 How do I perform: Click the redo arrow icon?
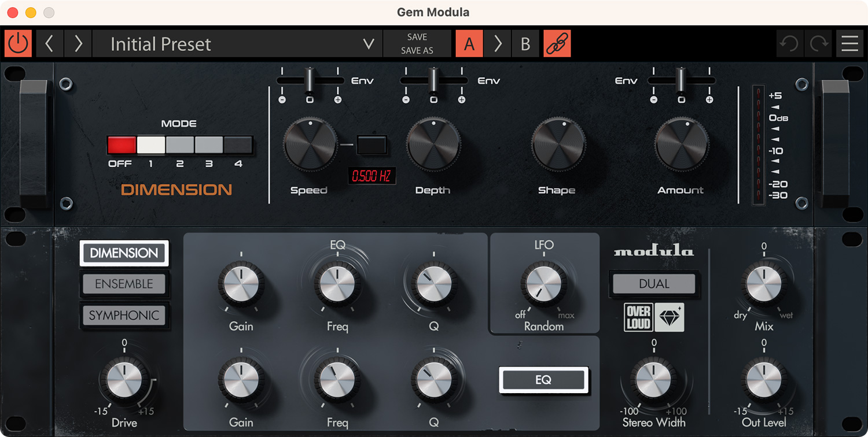point(819,44)
